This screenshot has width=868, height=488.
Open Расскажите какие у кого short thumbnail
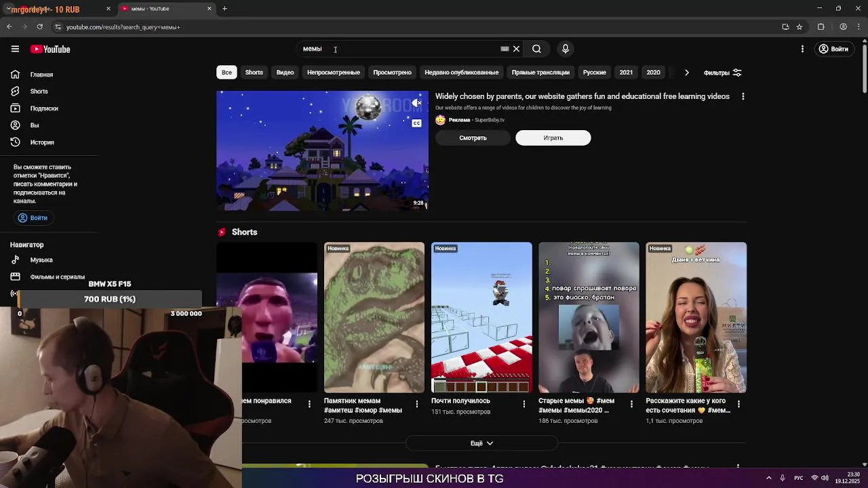click(x=696, y=318)
